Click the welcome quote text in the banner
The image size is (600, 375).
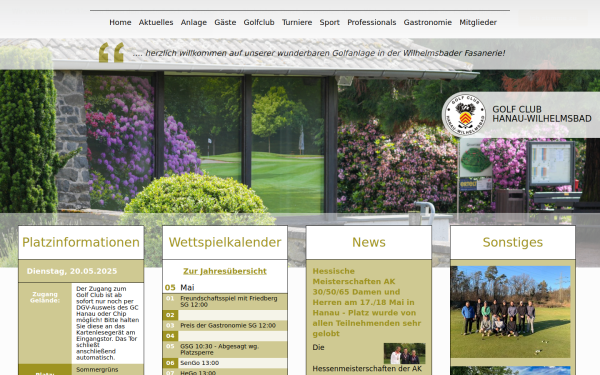tap(319, 53)
